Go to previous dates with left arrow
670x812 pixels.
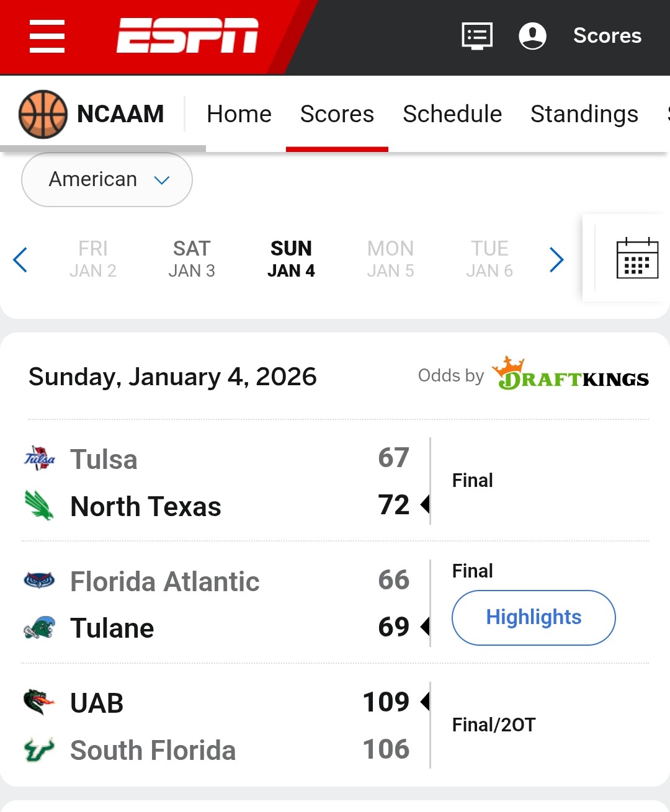[20, 259]
